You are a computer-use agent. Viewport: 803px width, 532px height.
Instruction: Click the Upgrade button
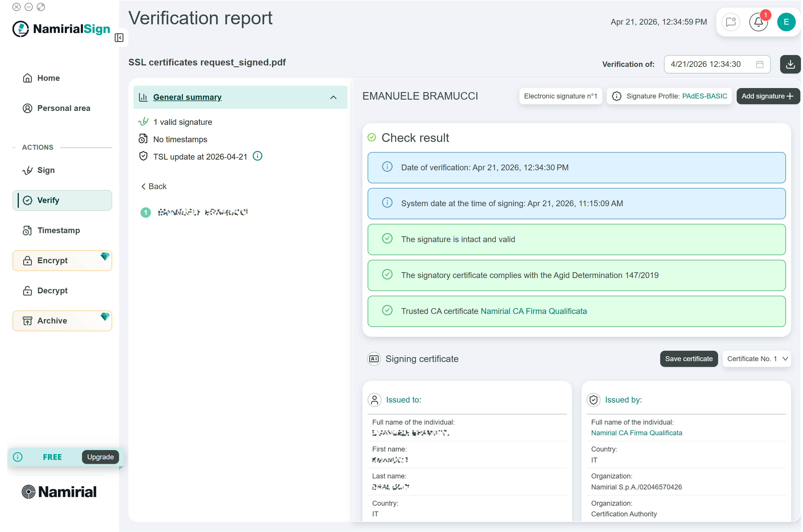point(101,458)
